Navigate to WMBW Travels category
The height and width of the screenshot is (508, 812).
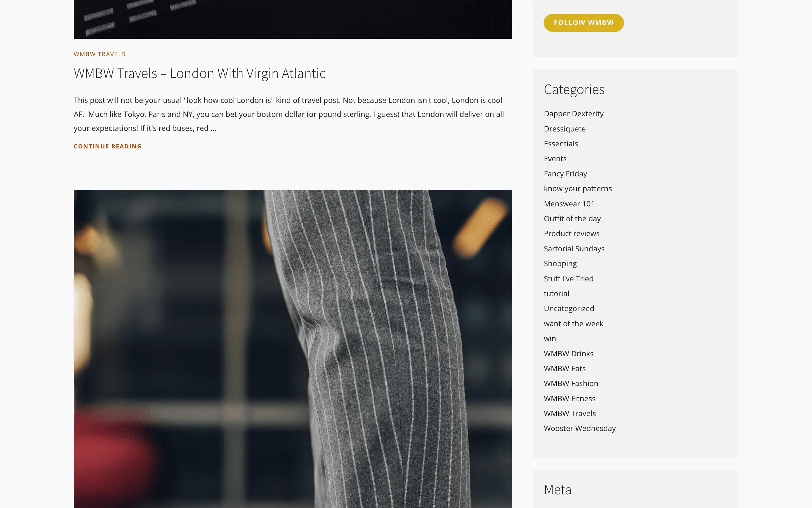(570, 413)
